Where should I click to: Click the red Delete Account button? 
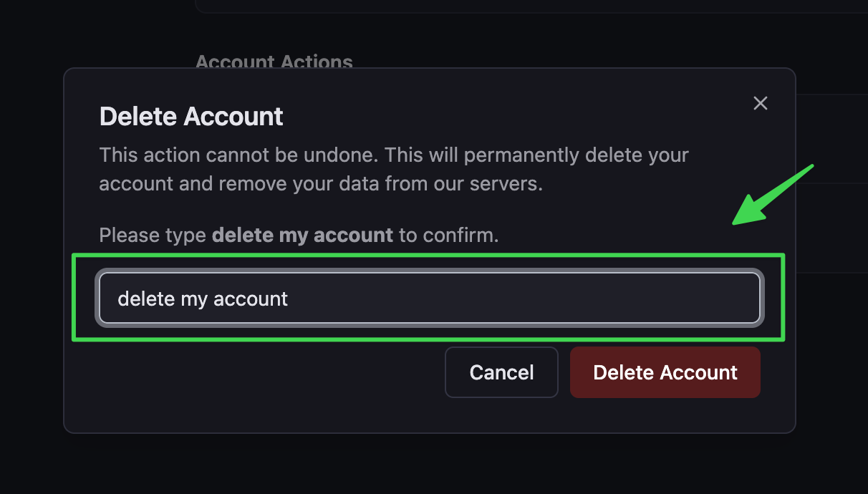coord(665,372)
